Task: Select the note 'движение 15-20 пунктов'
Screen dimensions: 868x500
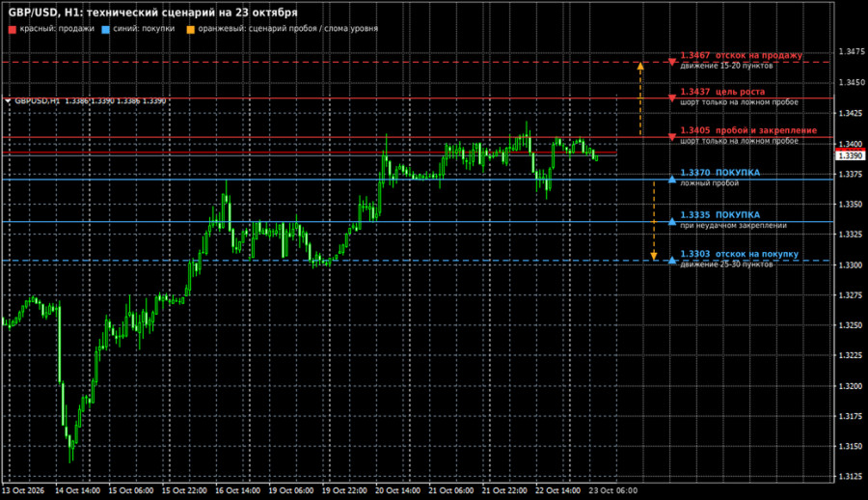Action: (726, 66)
